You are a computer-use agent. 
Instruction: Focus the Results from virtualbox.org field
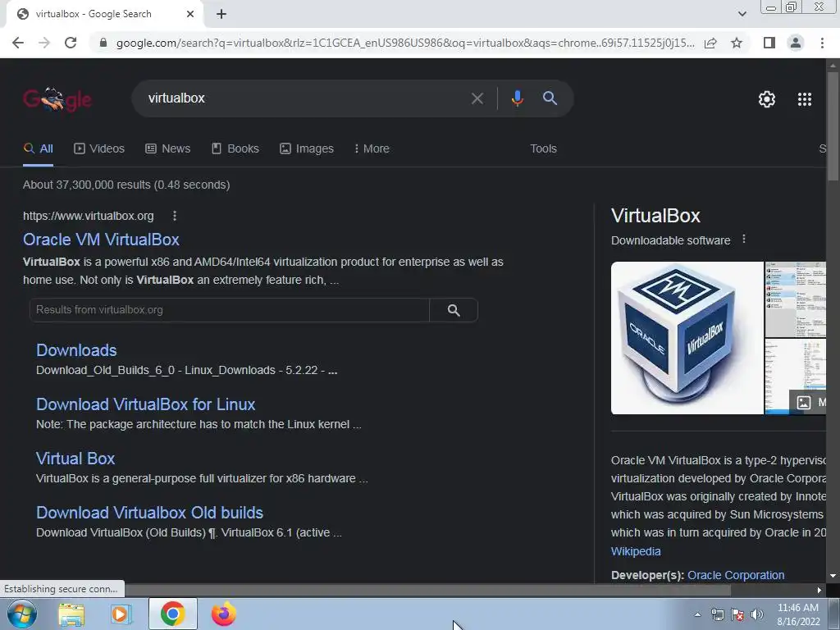pos(230,309)
